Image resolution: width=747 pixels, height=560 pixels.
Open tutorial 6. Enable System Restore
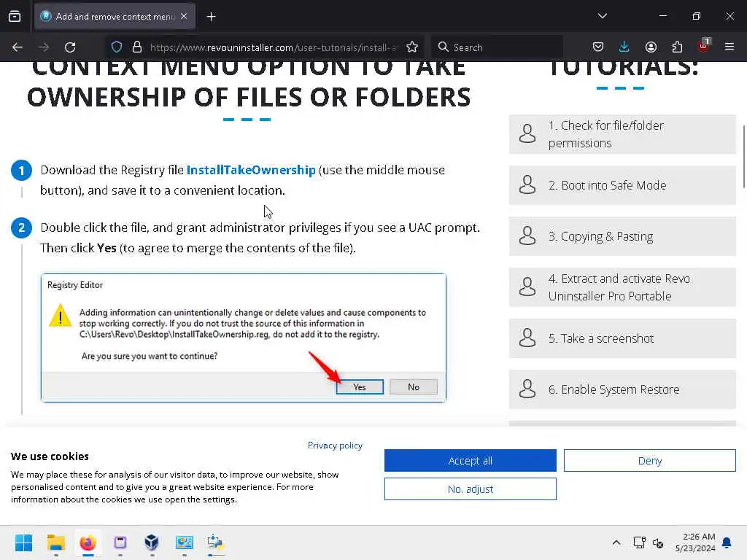click(622, 389)
